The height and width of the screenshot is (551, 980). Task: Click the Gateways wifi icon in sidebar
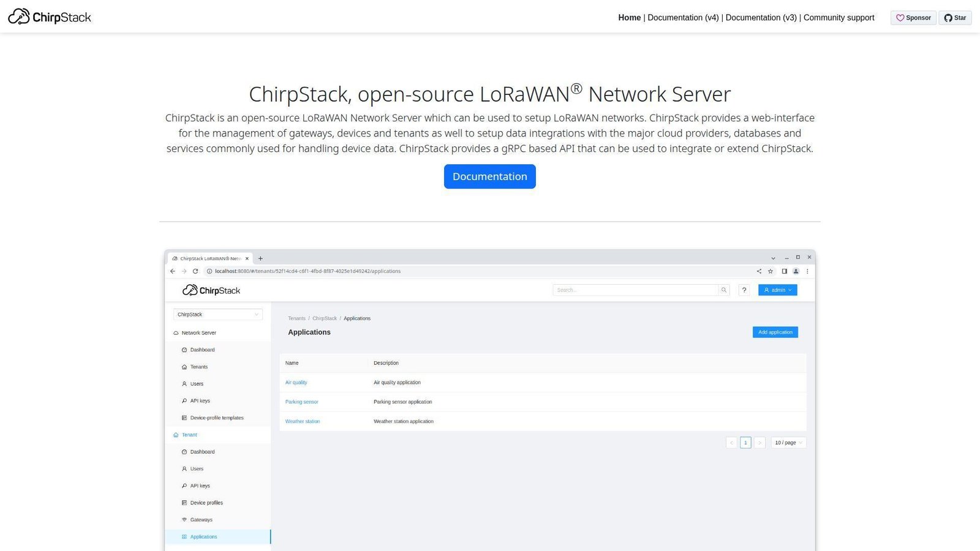coord(185,519)
